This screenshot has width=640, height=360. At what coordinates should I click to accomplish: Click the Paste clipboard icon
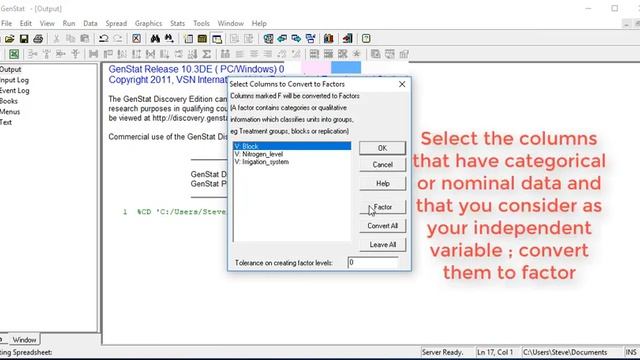click(84, 39)
